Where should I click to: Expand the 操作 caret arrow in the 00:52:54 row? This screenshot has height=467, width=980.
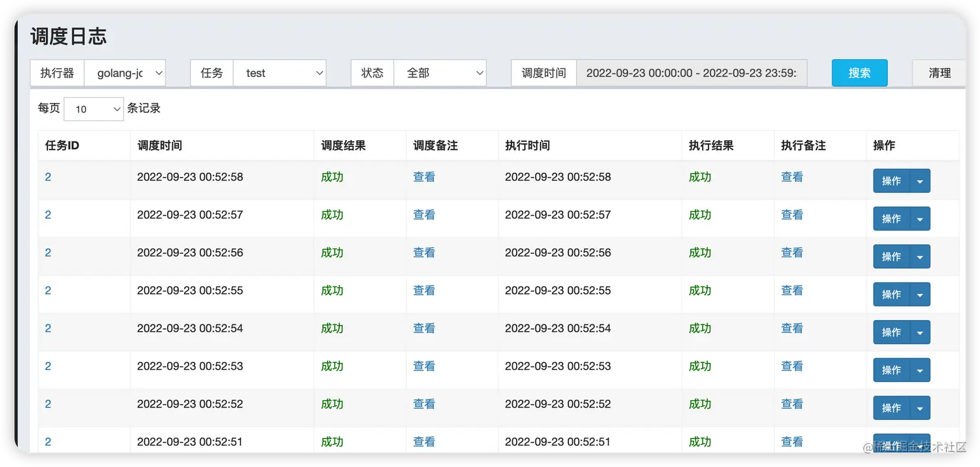[920, 332]
